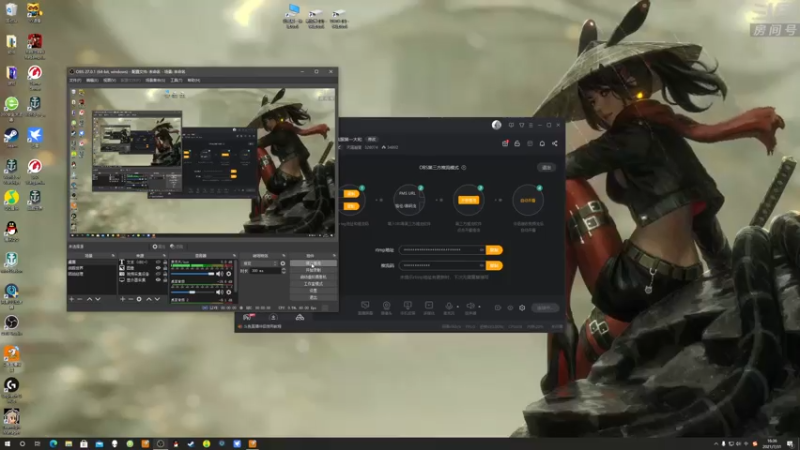The width and height of the screenshot is (800, 450).
Task: Open the Help menu in OBS
Action: pos(193,80)
